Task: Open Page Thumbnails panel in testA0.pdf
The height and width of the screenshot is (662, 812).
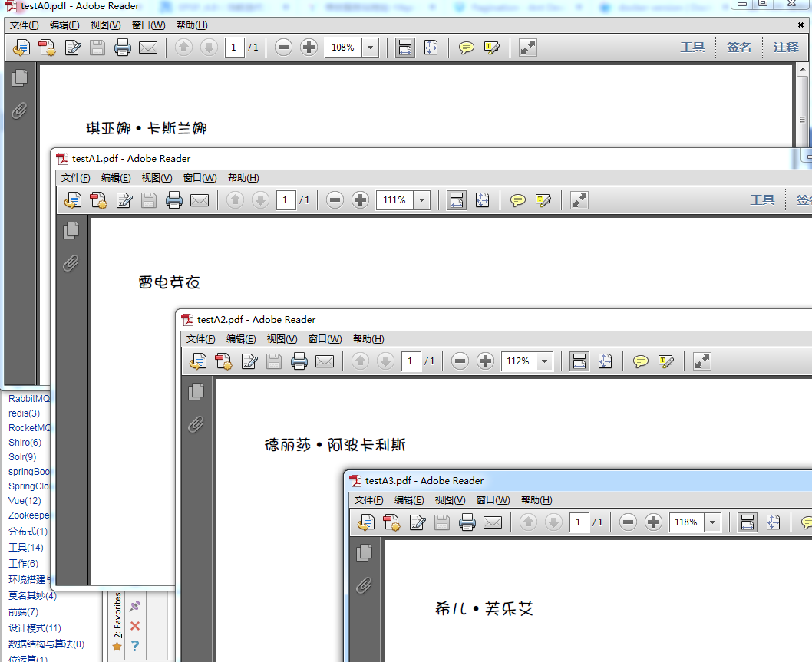Action: tap(20, 77)
